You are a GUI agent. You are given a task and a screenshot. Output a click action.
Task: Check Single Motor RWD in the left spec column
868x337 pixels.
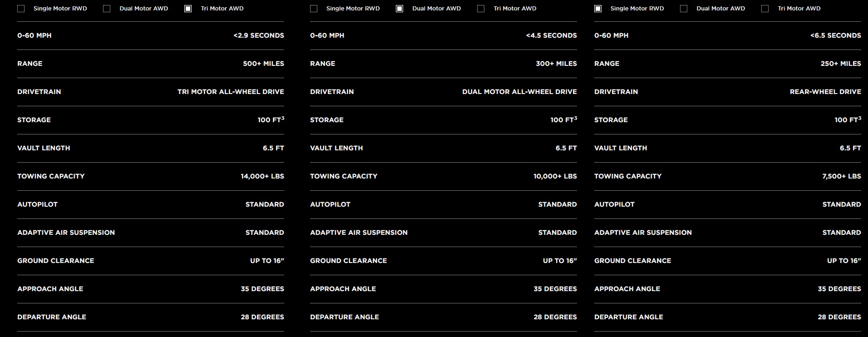(x=21, y=9)
